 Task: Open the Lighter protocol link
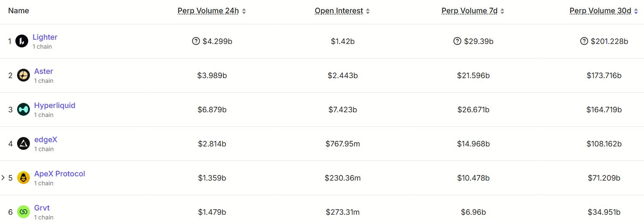tap(45, 37)
